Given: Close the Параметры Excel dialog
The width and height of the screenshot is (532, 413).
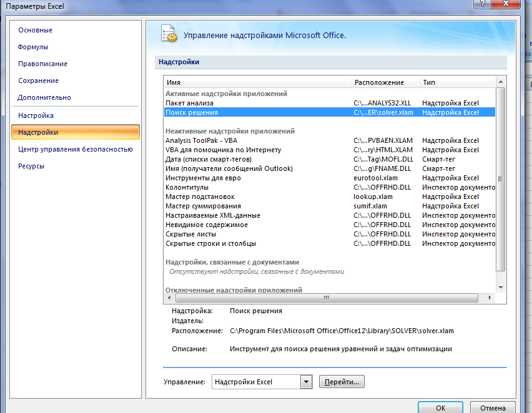Looking at the screenshot, I should pyautogui.click(x=506, y=4).
